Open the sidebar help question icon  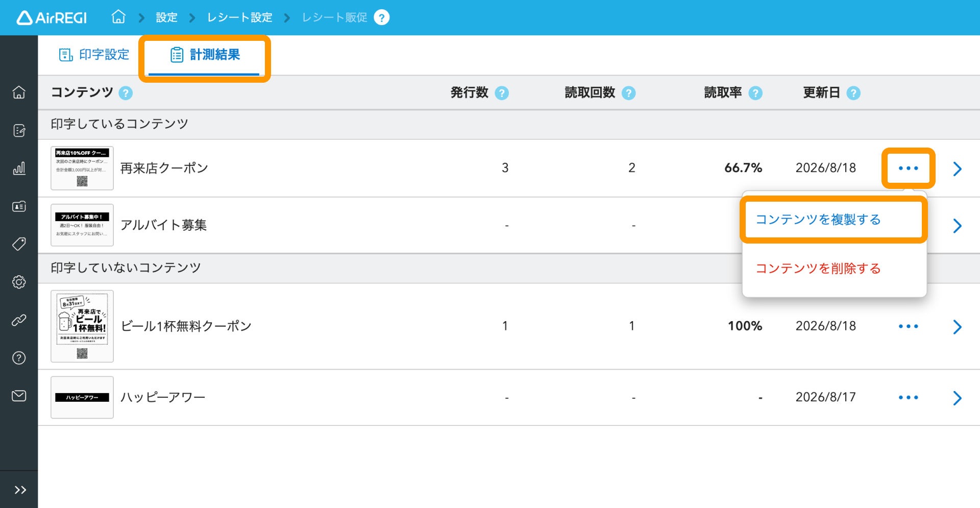(19, 358)
